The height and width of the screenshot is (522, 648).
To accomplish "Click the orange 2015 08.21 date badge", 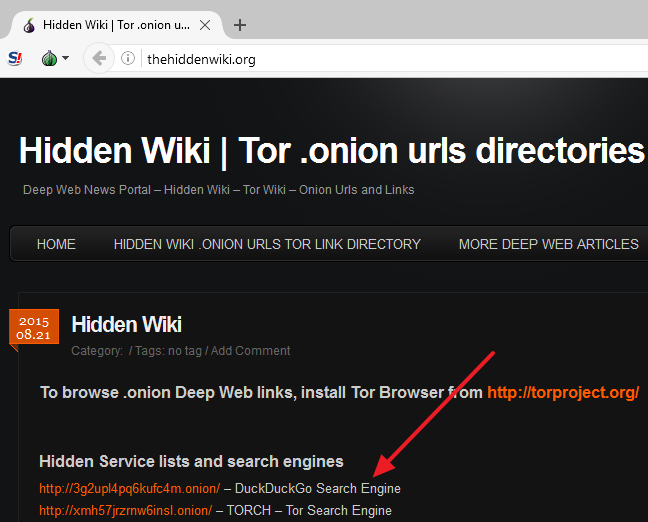I will tap(33, 328).
